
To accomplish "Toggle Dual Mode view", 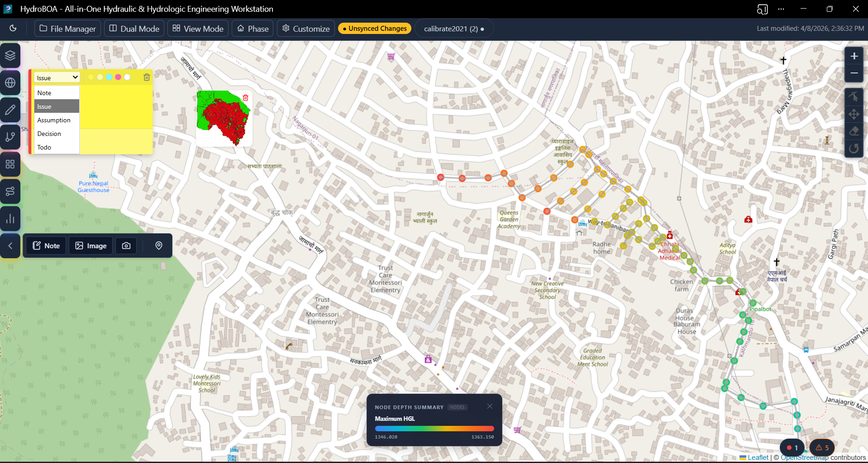I will tap(134, 29).
